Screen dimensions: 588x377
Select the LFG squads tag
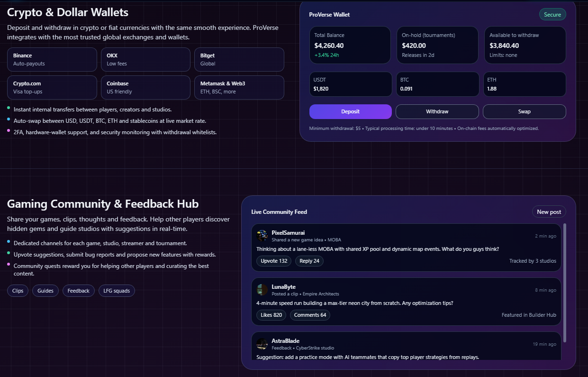tap(117, 291)
